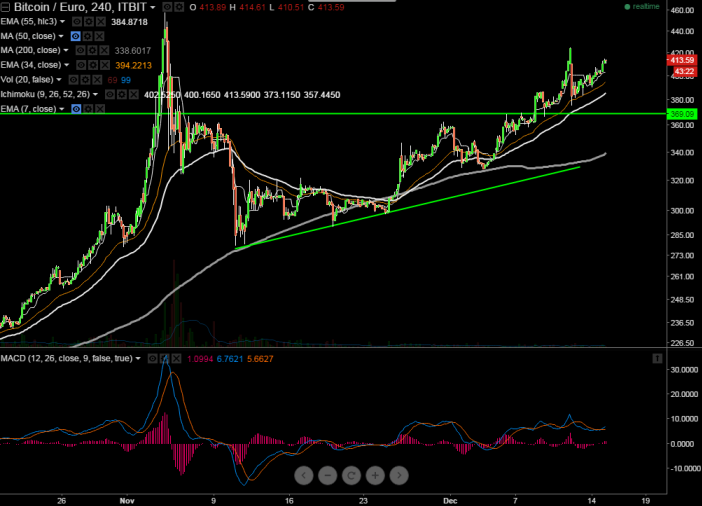The height and width of the screenshot is (506, 702).
Task: Open MACD indicator settings gear
Action: point(165,359)
